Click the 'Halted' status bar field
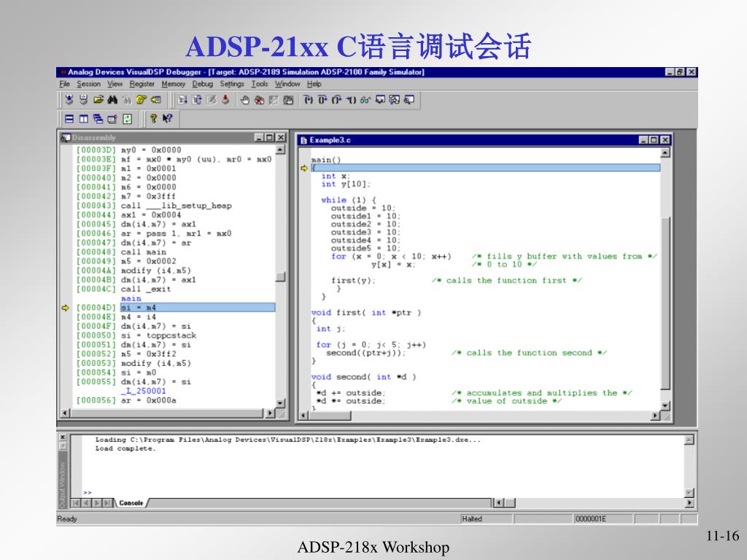The image size is (747, 560). [x=486, y=519]
